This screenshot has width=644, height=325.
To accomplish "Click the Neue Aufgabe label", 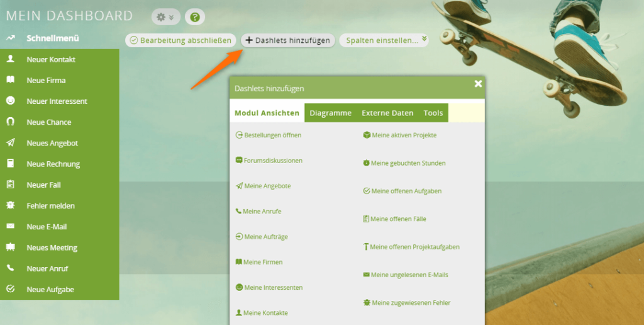I will click(50, 289).
